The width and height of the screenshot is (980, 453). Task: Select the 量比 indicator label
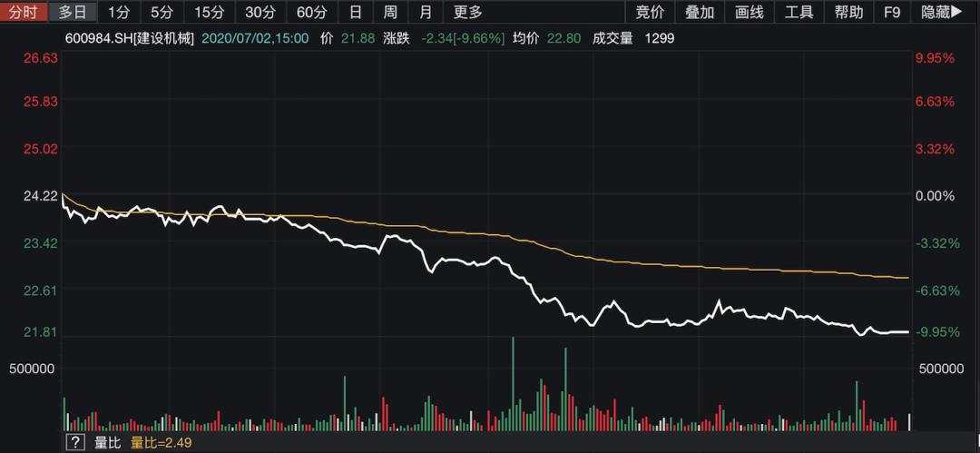(x=106, y=443)
